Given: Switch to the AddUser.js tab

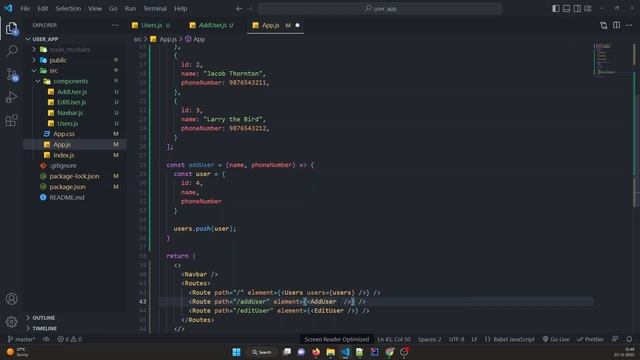Looking at the screenshot, I should [x=212, y=25].
